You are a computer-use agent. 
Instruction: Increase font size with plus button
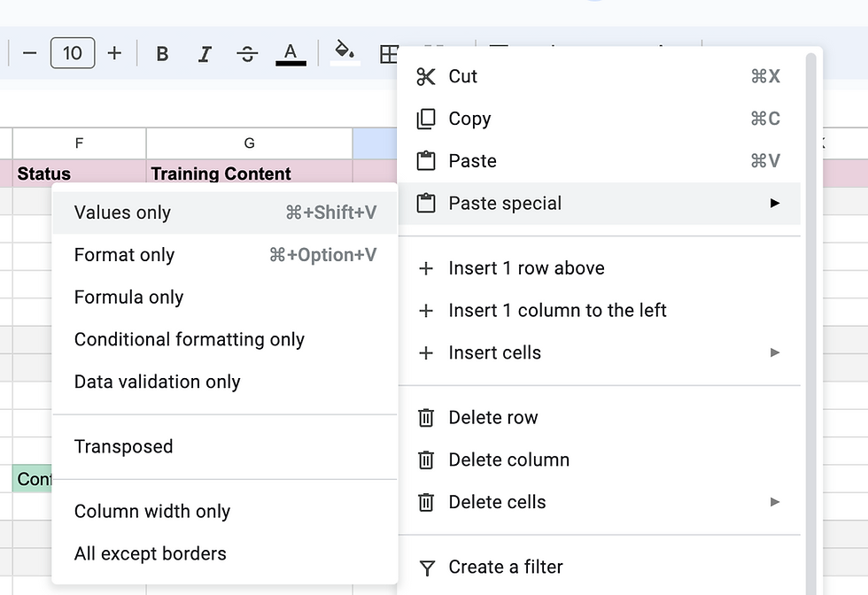click(114, 53)
